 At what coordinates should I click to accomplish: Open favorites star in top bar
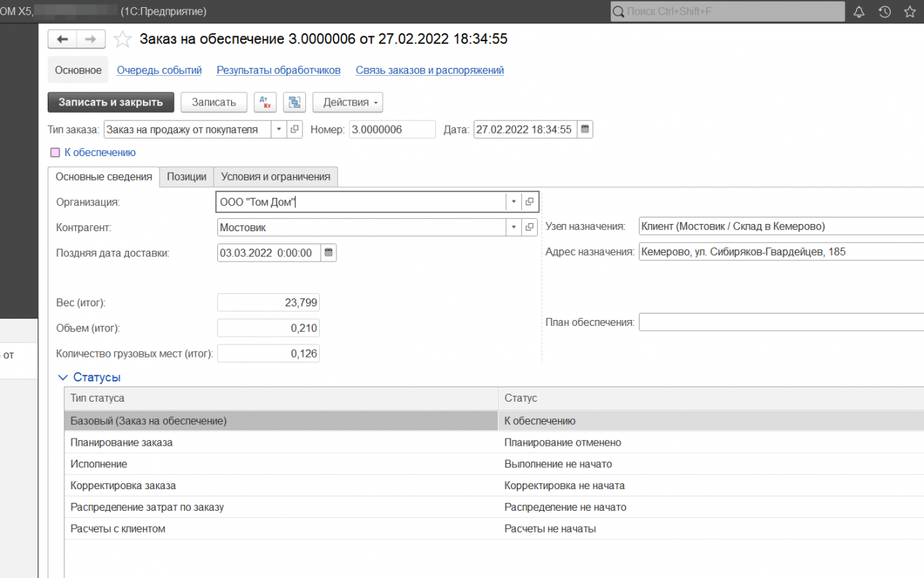909,12
